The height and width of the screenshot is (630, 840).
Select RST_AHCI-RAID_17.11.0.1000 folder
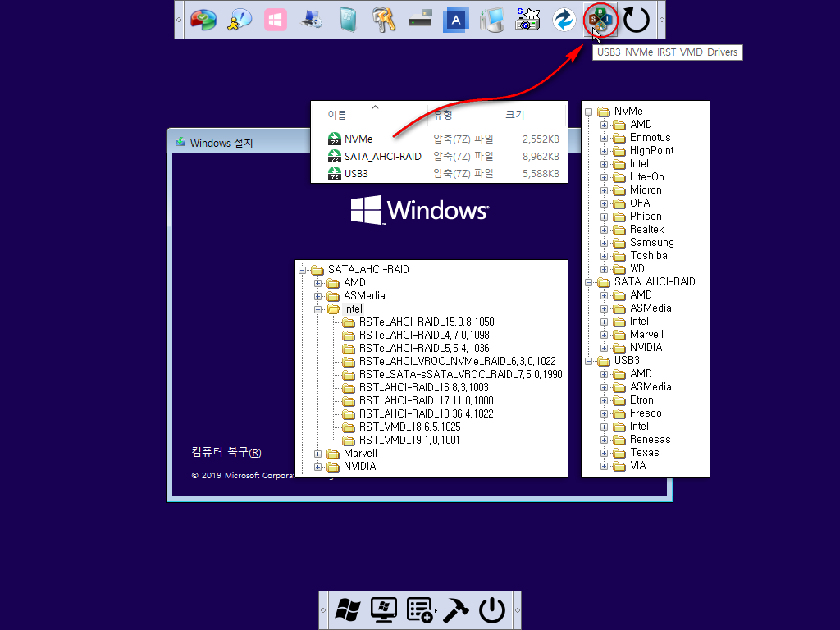(x=427, y=400)
